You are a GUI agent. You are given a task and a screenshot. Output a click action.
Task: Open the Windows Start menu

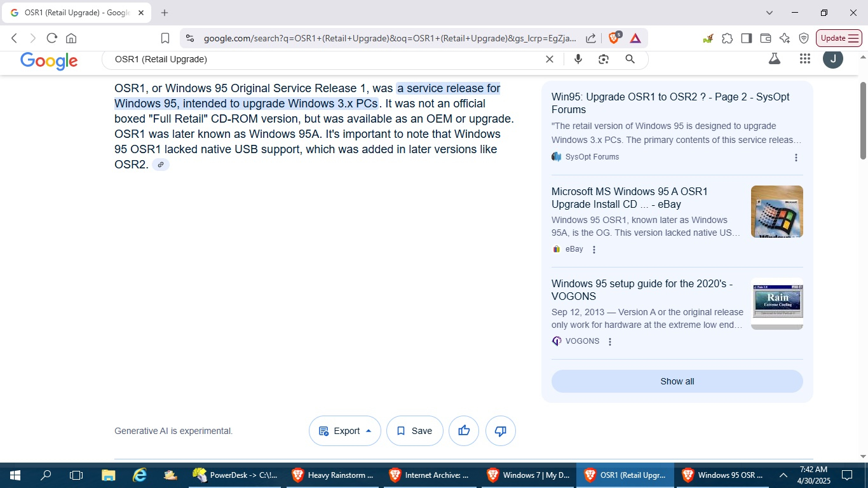coord(15,475)
